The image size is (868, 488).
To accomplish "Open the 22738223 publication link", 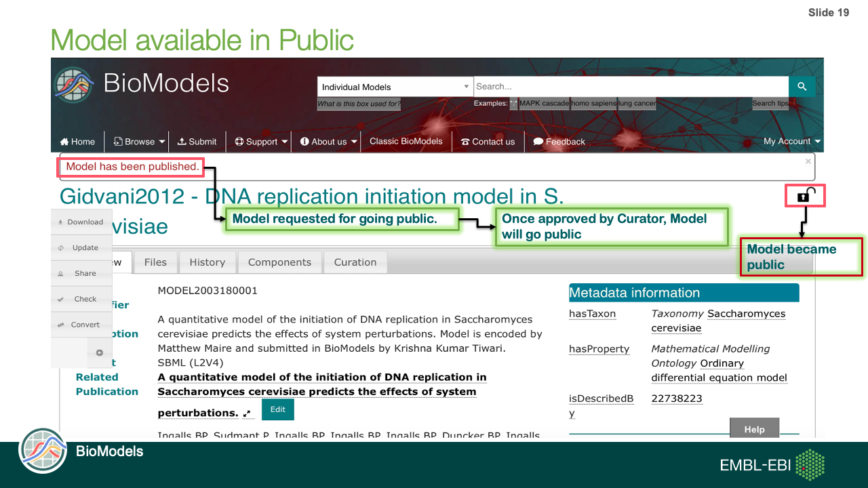I will point(676,399).
